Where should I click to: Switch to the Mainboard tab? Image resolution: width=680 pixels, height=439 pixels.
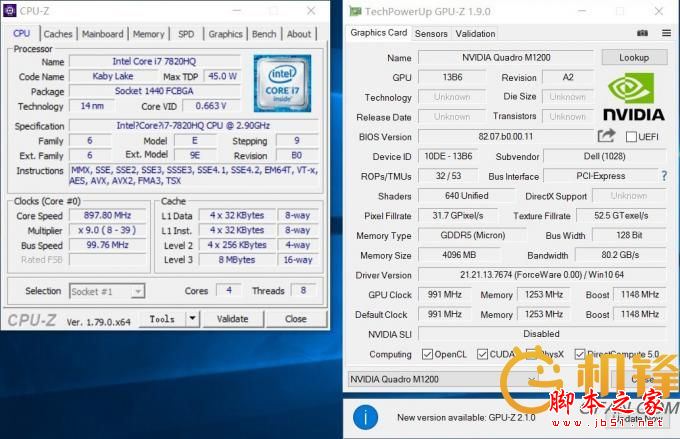[103, 34]
